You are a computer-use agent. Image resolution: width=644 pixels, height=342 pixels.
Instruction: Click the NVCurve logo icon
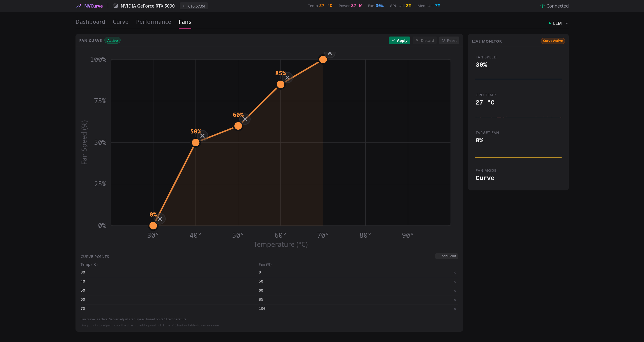(79, 6)
